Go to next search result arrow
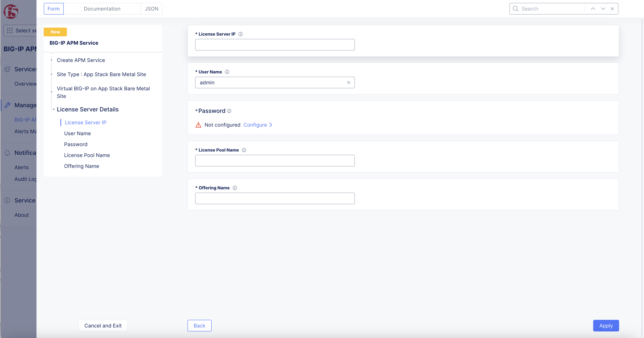The width and height of the screenshot is (644, 338). coord(603,9)
